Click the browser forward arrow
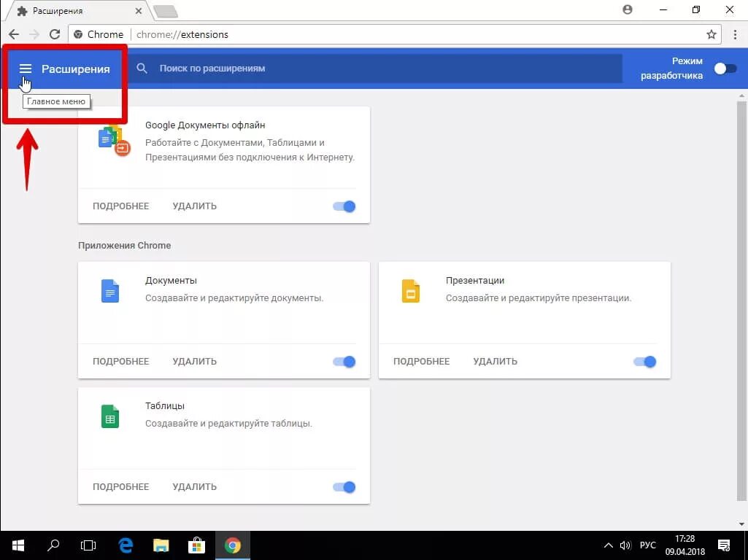748x560 pixels. coord(34,34)
